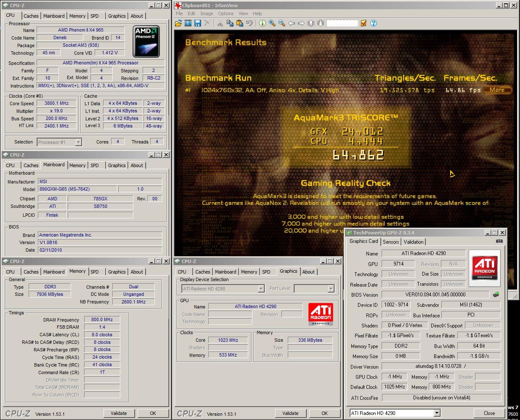Expand the Display Device Selection dropdown
The width and height of the screenshot is (520, 420).
click(261, 289)
